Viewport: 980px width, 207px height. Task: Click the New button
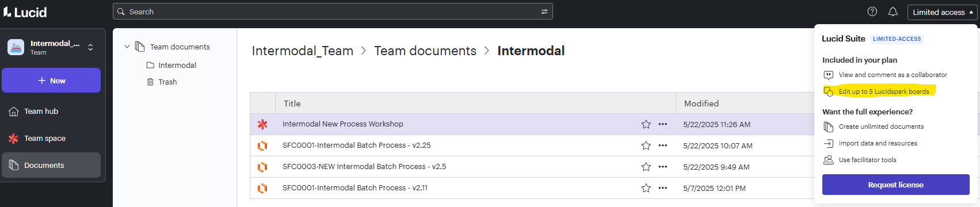51,80
